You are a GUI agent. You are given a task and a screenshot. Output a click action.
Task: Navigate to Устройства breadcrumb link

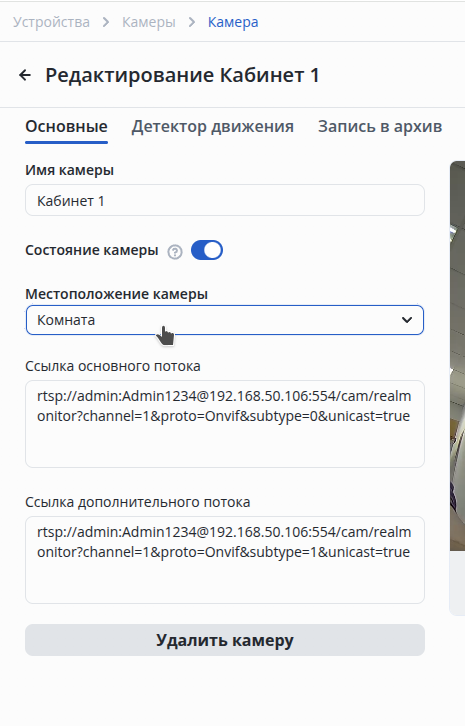point(51,22)
